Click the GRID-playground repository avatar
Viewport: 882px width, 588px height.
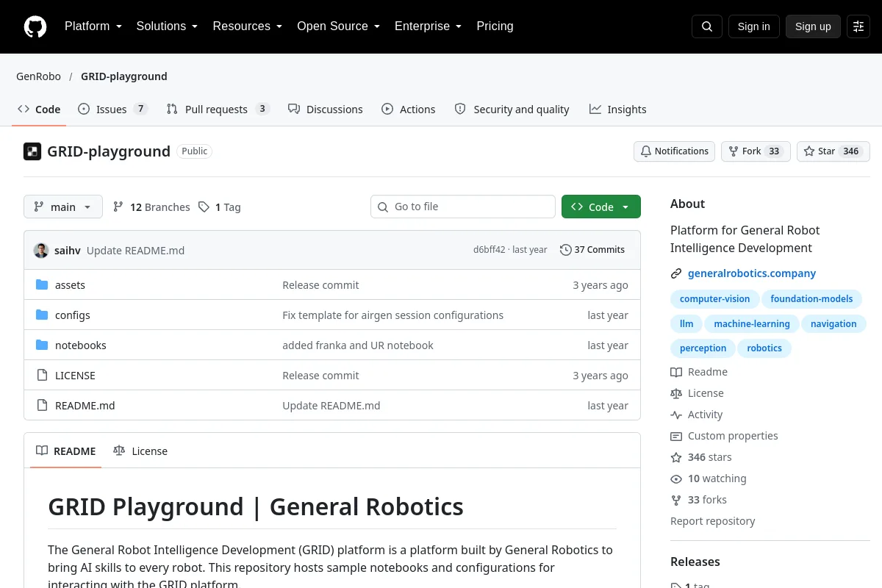click(32, 151)
